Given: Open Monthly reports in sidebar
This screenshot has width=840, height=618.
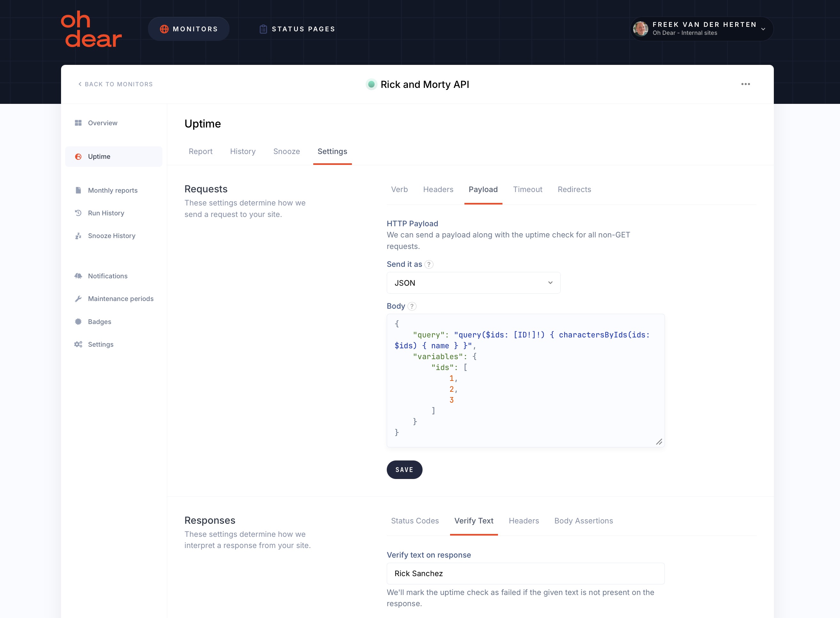Looking at the screenshot, I should pyautogui.click(x=114, y=190).
